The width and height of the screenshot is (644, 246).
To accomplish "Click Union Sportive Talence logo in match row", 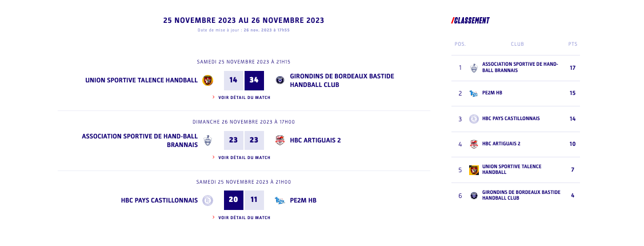I will click(x=208, y=81).
